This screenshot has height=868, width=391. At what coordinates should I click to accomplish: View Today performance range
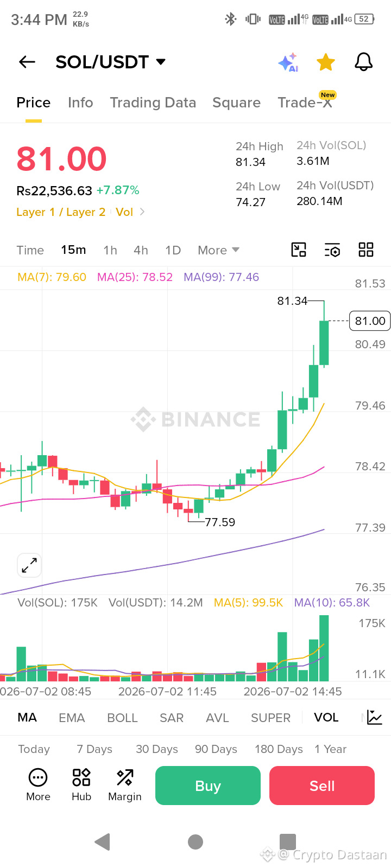coord(34,749)
